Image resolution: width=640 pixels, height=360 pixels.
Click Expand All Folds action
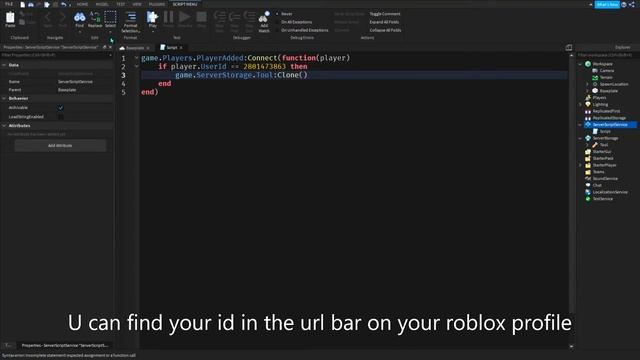tap(384, 22)
